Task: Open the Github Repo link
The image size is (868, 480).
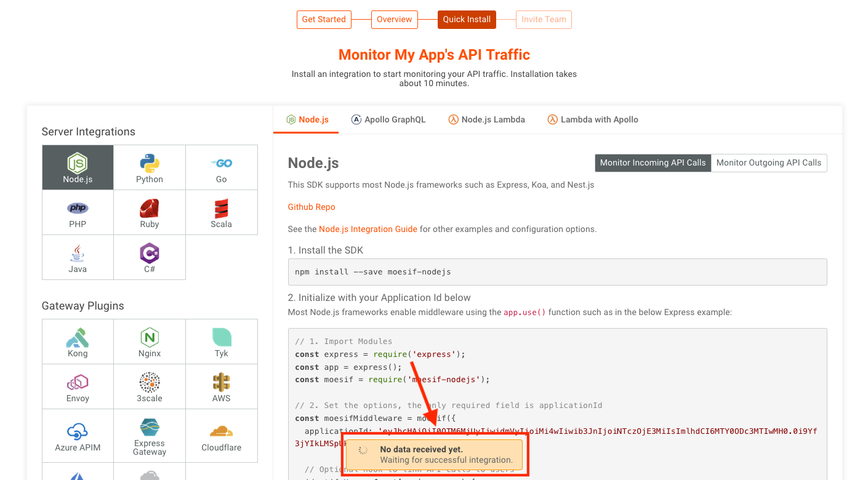Action: pos(311,207)
